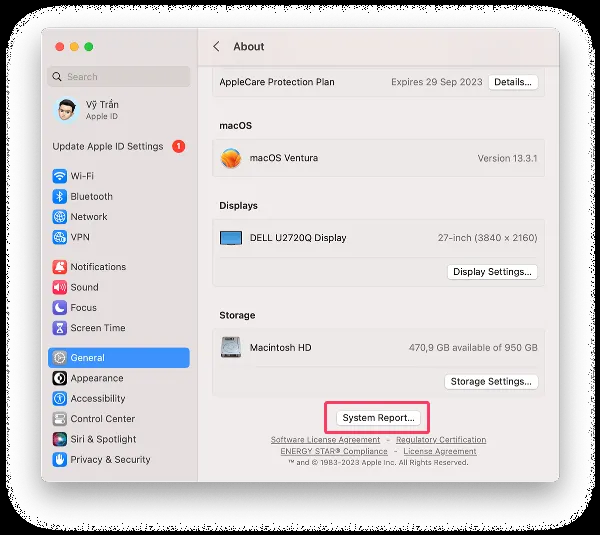This screenshot has height=535, width=600.
Task: Open AppleCare Details button
Action: (x=513, y=82)
